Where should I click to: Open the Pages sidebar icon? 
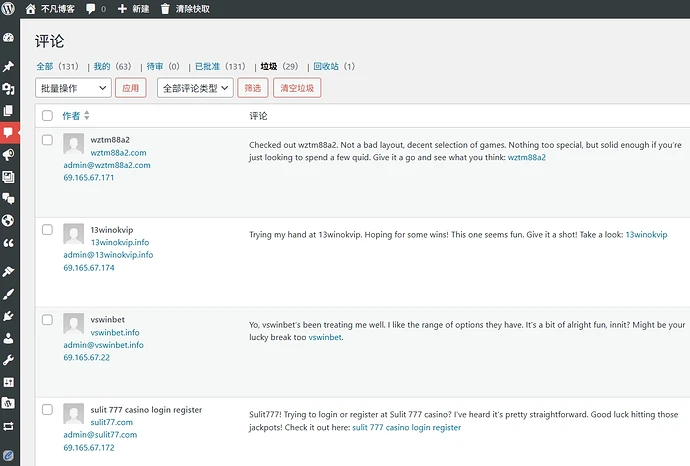pos(8,110)
